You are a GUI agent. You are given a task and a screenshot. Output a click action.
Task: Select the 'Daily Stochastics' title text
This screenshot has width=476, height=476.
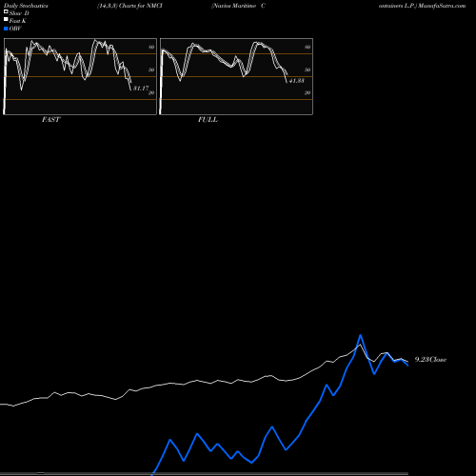click(26, 6)
